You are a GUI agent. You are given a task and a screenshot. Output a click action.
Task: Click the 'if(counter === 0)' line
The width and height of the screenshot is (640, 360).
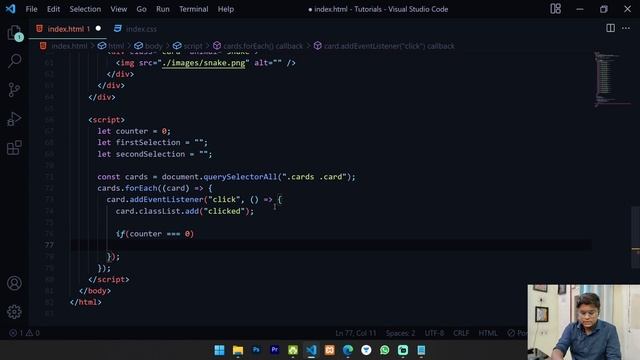(x=155, y=234)
